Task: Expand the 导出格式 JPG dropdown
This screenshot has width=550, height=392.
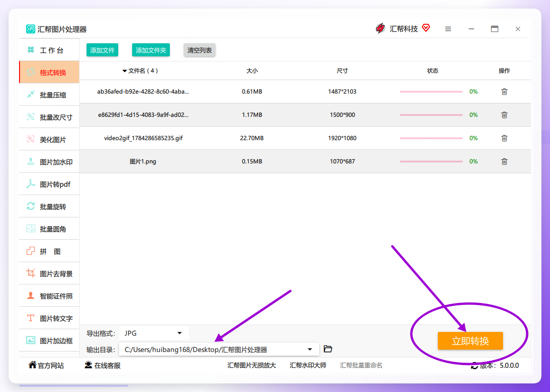Action: click(x=154, y=333)
